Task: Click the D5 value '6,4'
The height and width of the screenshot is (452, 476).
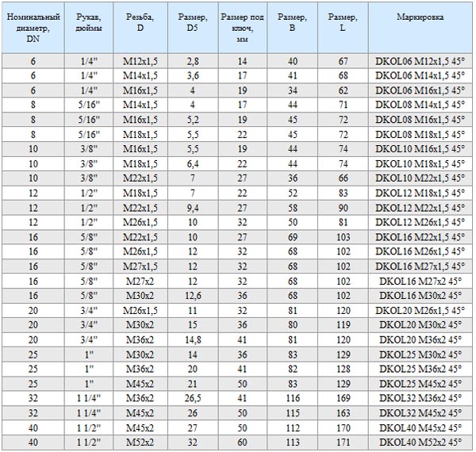Action: 193,164
